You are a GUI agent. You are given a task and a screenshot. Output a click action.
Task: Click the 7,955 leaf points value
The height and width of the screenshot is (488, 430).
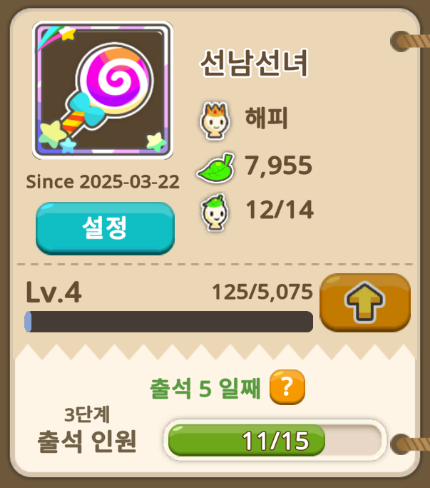(x=279, y=166)
